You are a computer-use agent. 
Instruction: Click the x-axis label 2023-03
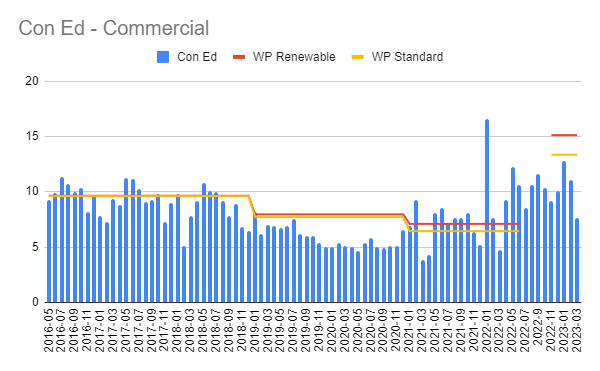(577, 330)
